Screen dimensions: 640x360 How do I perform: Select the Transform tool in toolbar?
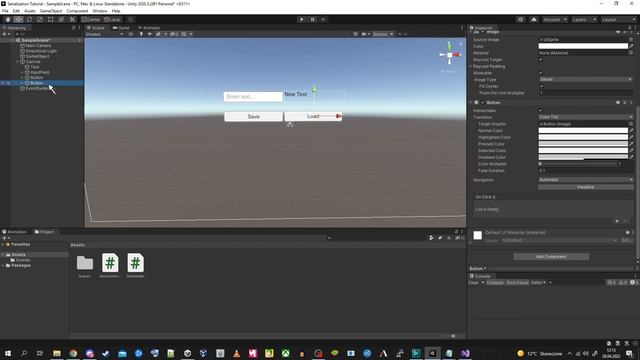[61, 20]
